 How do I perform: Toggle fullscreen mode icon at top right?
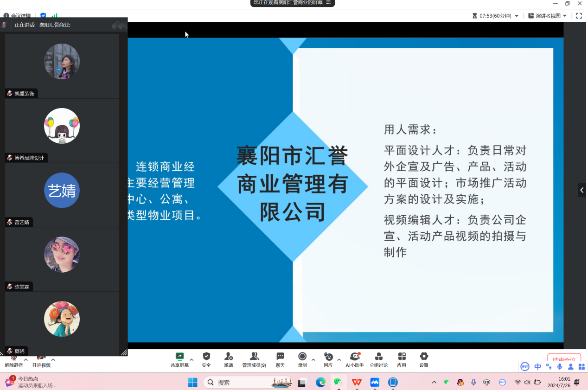(x=579, y=16)
